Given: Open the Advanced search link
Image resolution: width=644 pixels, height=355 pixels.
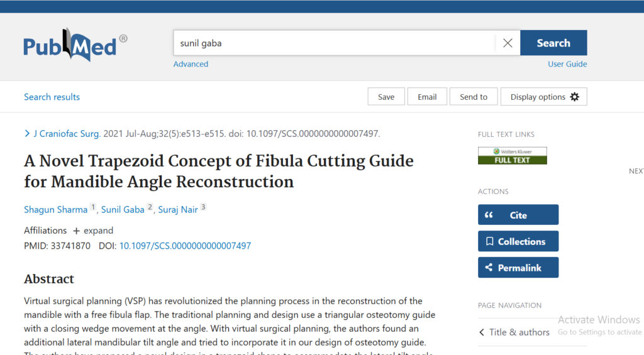Looking at the screenshot, I should 191,64.
